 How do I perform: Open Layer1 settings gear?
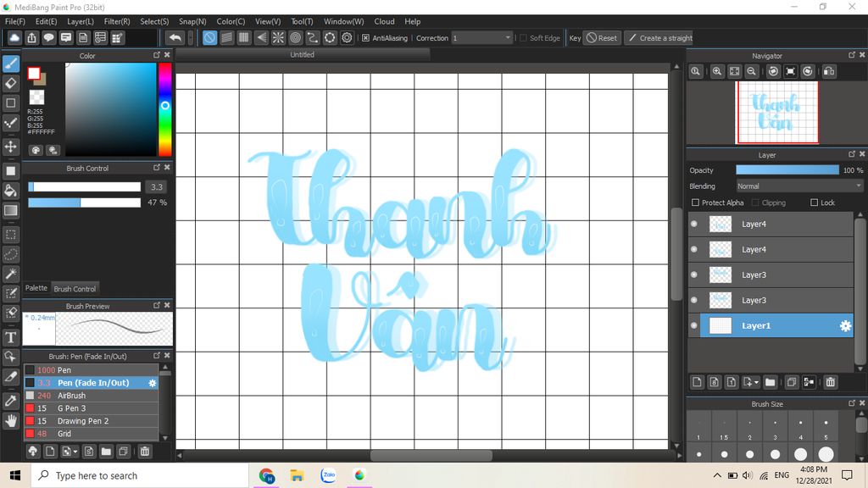(x=845, y=326)
